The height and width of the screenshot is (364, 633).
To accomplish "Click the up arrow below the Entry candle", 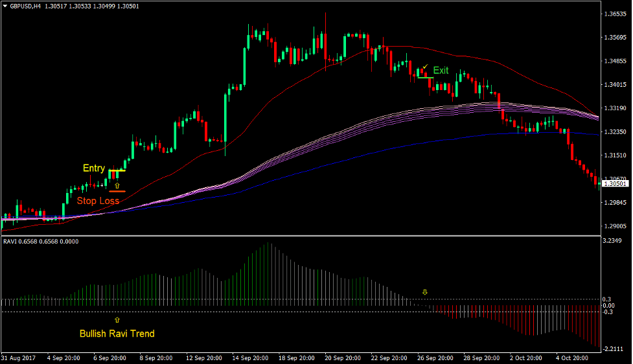I will click(117, 185).
